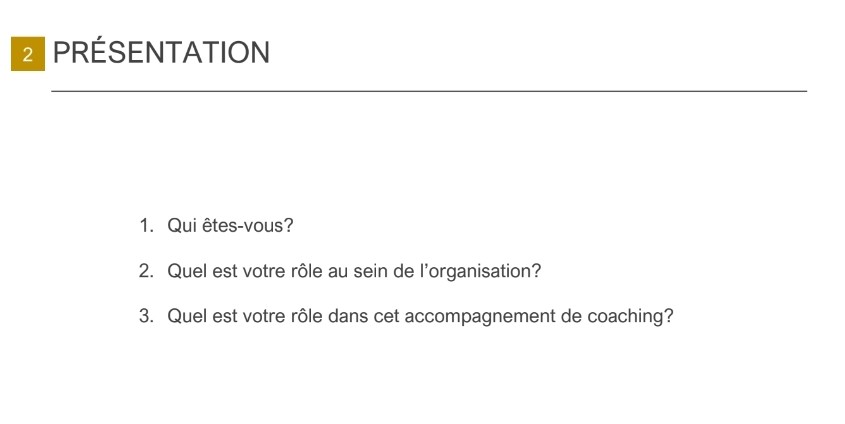Click the question "Qui êtes-vous?"

tap(230, 226)
